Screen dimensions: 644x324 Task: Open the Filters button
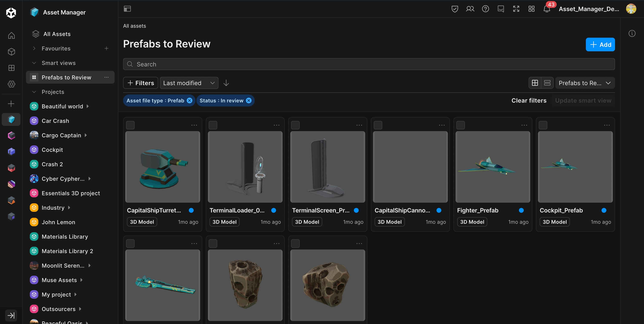point(141,83)
